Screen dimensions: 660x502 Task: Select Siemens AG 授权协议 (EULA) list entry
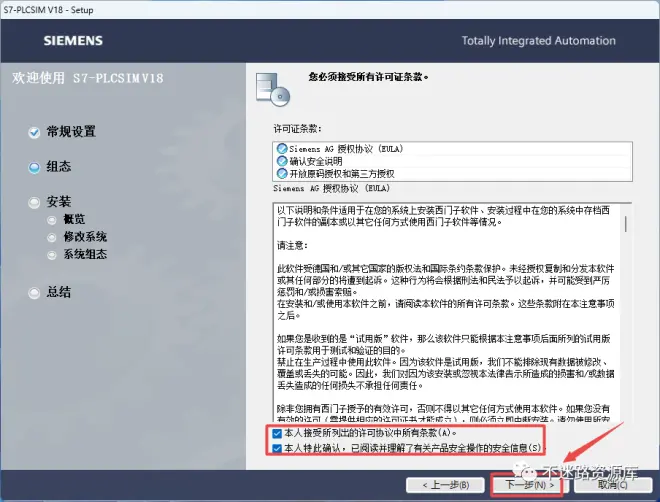(452, 149)
